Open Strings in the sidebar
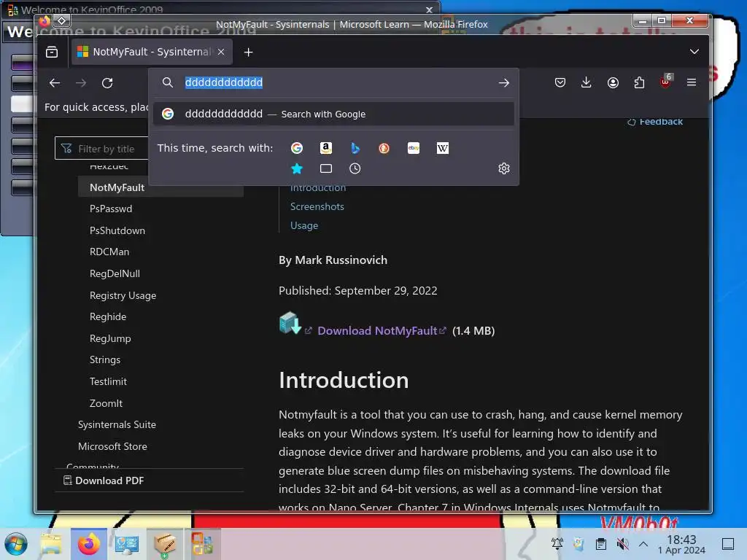 tap(105, 360)
